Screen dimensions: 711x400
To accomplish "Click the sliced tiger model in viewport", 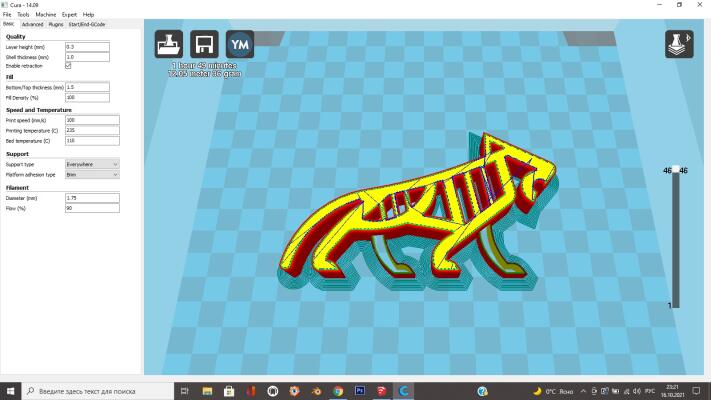I will [x=417, y=213].
